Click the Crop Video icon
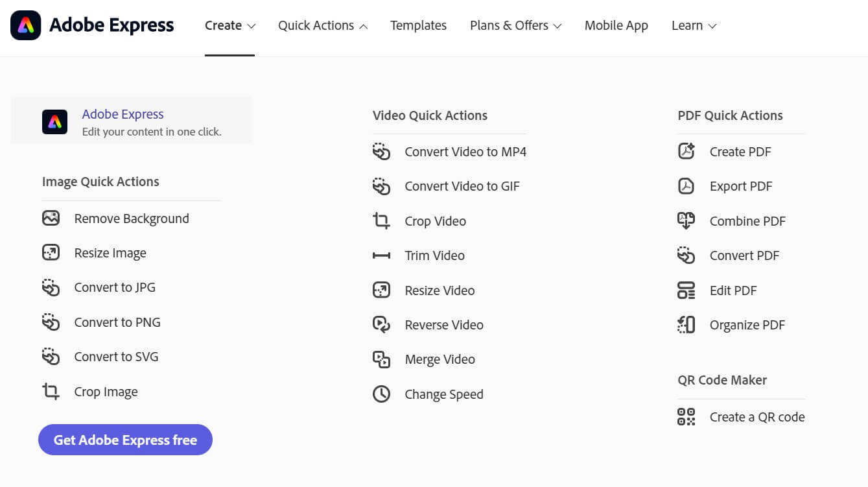868x487 pixels. coord(381,221)
